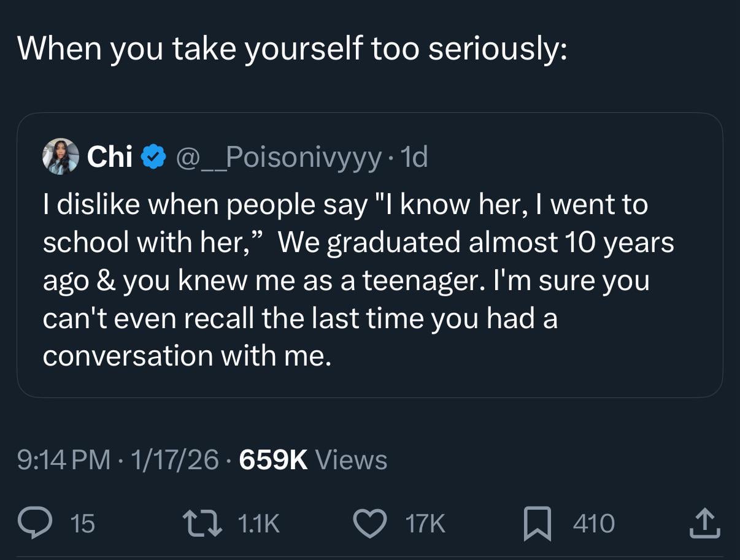Click the 17K likes count
The height and width of the screenshot is (560, 740).
click(425, 523)
